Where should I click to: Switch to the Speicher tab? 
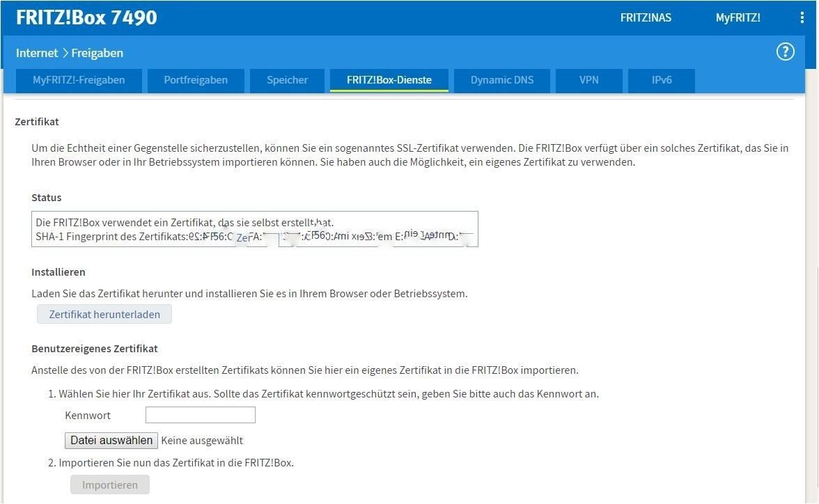pyautogui.click(x=287, y=81)
